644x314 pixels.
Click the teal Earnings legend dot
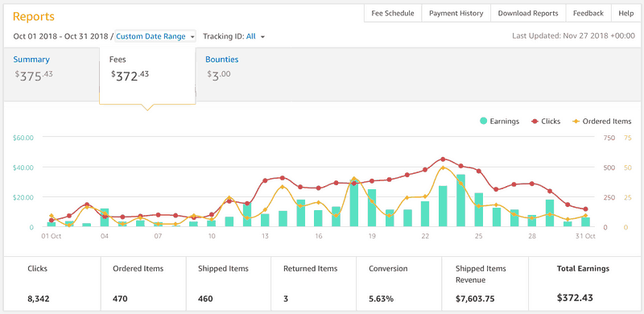tap(484, 122)
